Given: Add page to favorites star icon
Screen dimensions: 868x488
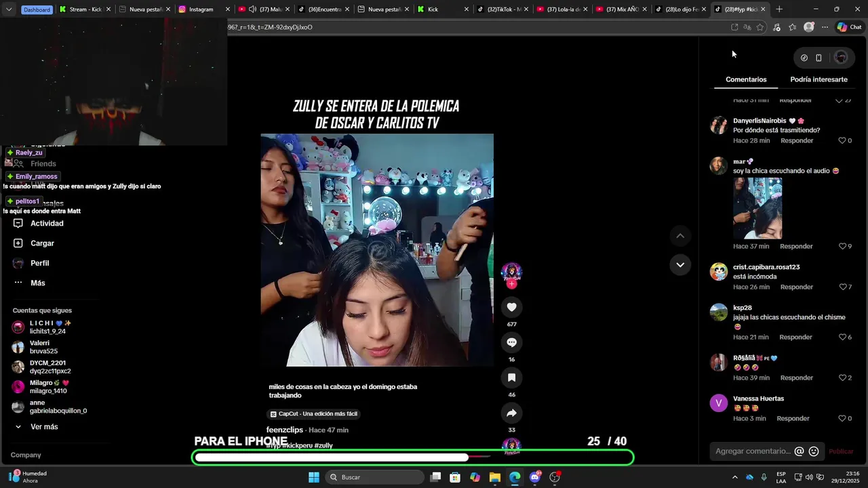Looking at the screenshot, I should [760, 27].
